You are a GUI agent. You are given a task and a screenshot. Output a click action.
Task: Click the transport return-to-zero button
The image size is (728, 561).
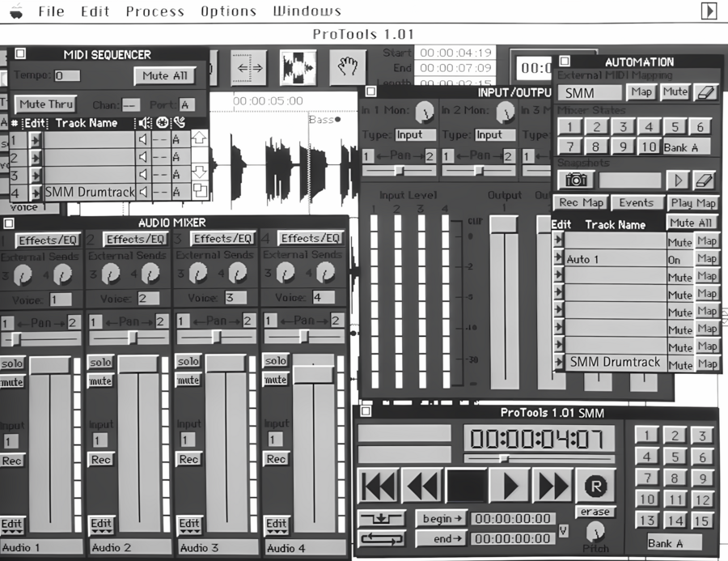[x=377, y=486]
